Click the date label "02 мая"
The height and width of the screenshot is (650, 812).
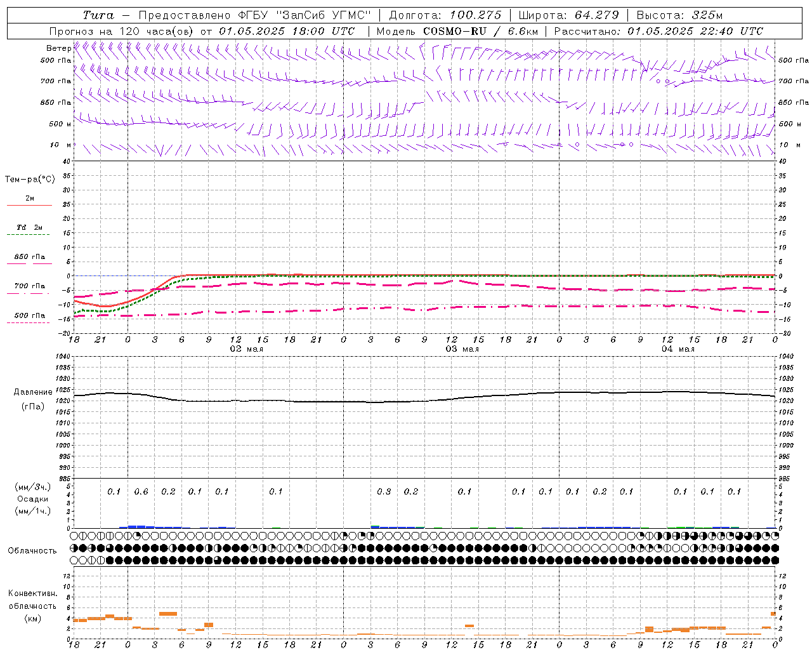click(x=246, y=349)
